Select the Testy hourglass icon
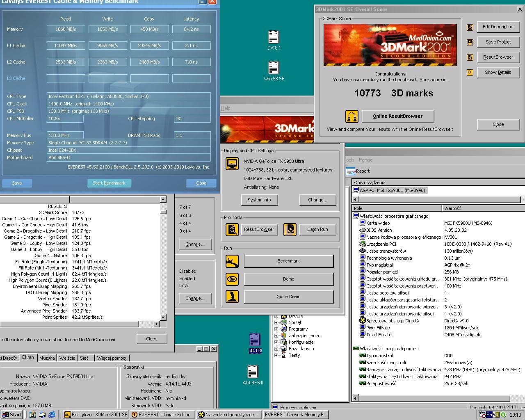Image resolution: width=525 pixels, height=420 pixels. pos(283,355)
